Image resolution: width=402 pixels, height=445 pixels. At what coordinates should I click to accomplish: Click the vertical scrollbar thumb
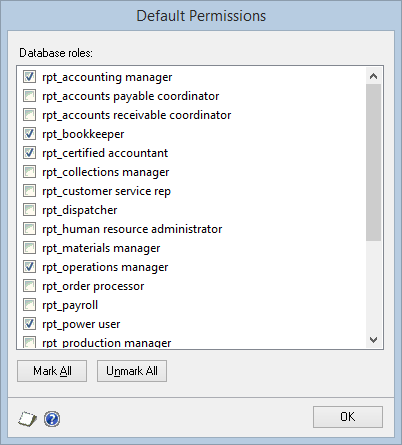[373, 162]
